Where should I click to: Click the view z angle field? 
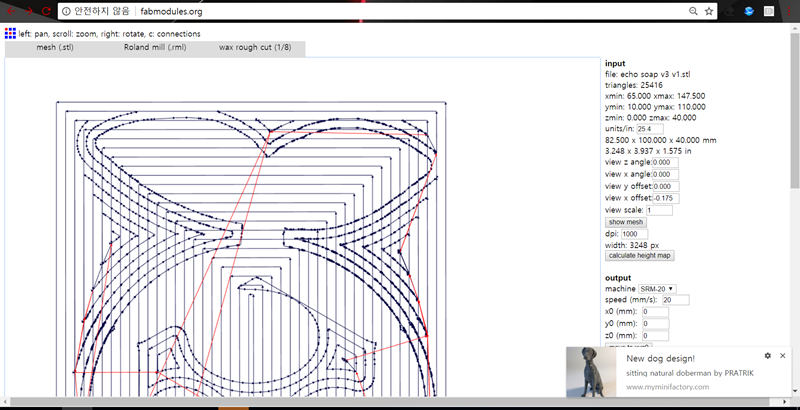[665, 162]
